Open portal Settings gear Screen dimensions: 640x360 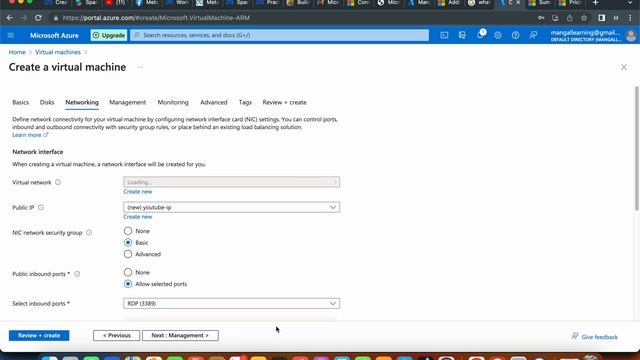[x=498, y=36]
